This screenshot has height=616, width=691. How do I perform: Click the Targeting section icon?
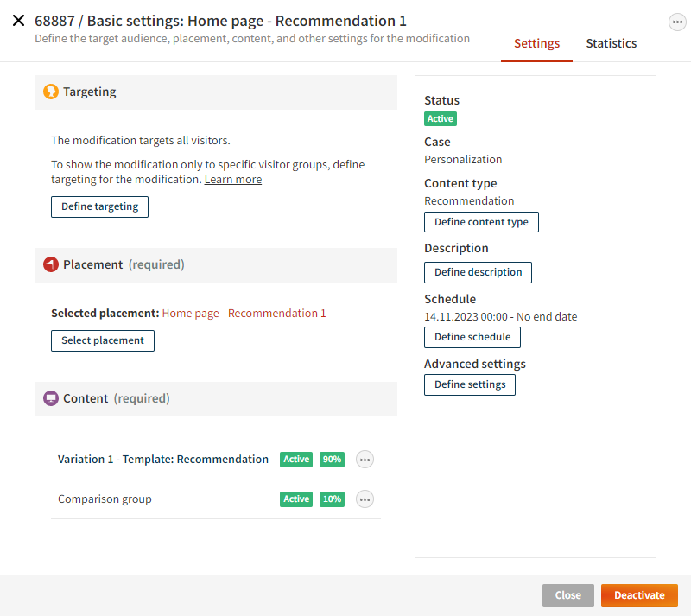point(50,92)
